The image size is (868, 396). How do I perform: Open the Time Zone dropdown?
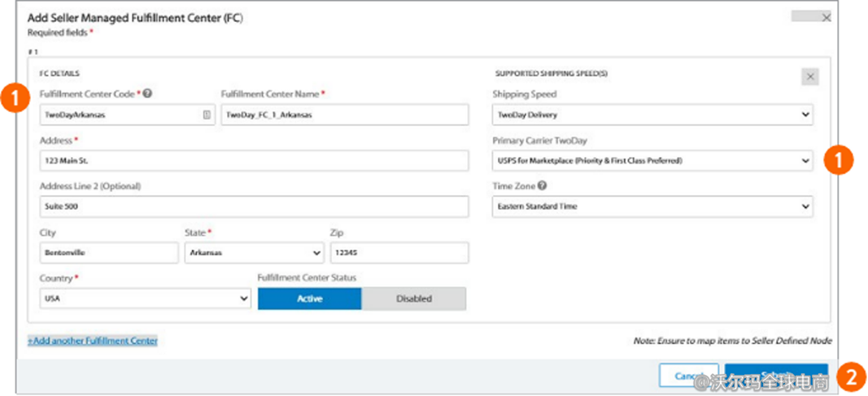652,207
